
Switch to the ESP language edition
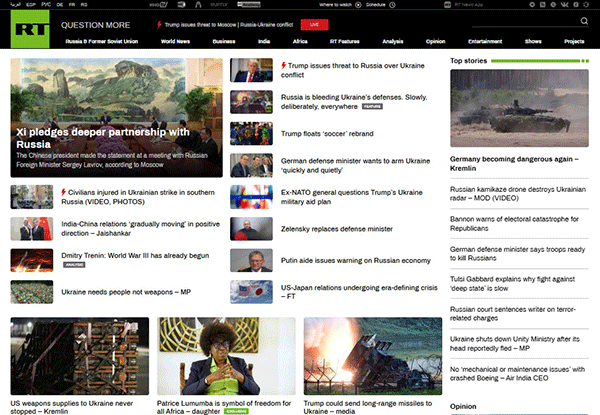pos(31,5)
